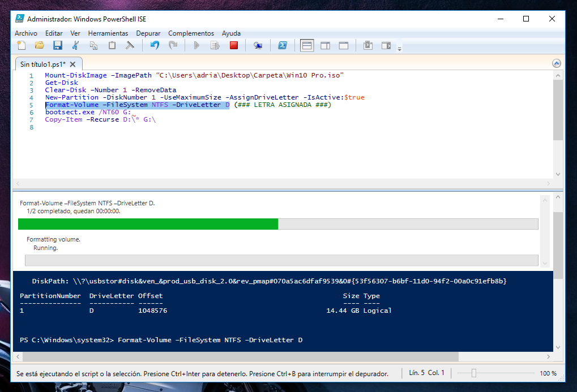Image resolution: width=577 pixels, height=392 pixels.
Task: Click the progress area scroll-down arrow
Action: [545, 263]
